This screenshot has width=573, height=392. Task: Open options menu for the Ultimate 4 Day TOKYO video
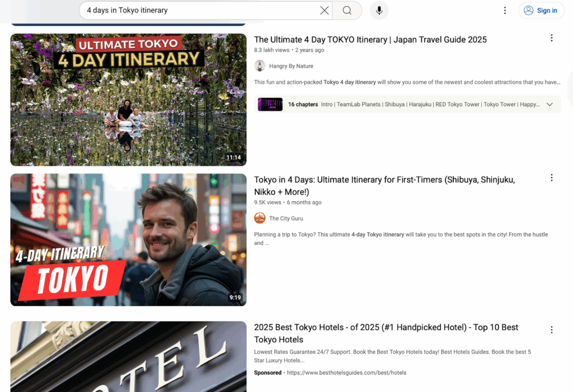pos(552,38)
